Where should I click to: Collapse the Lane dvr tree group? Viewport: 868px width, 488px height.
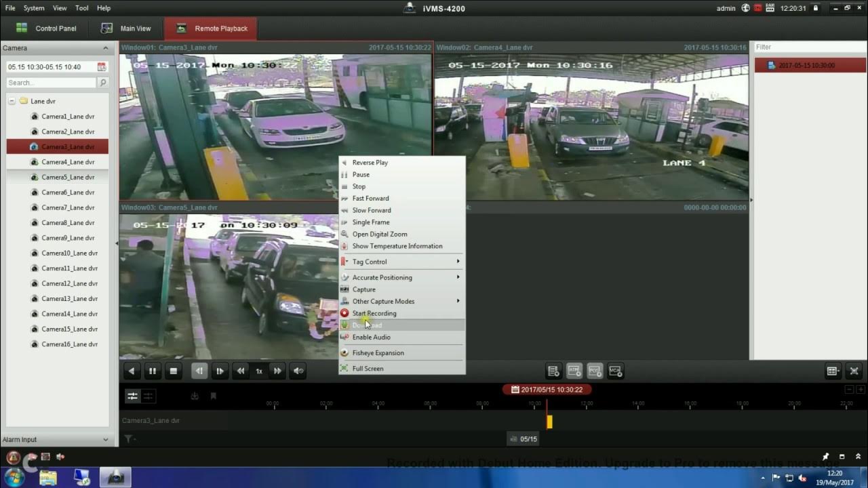pyautogui.click(x=12, y=101)
